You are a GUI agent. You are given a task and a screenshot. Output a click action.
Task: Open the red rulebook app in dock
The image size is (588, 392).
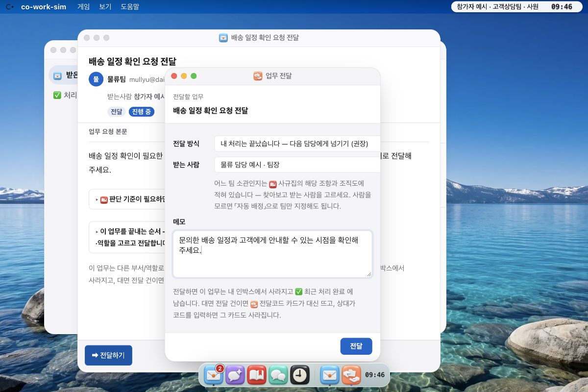(257, 375)
